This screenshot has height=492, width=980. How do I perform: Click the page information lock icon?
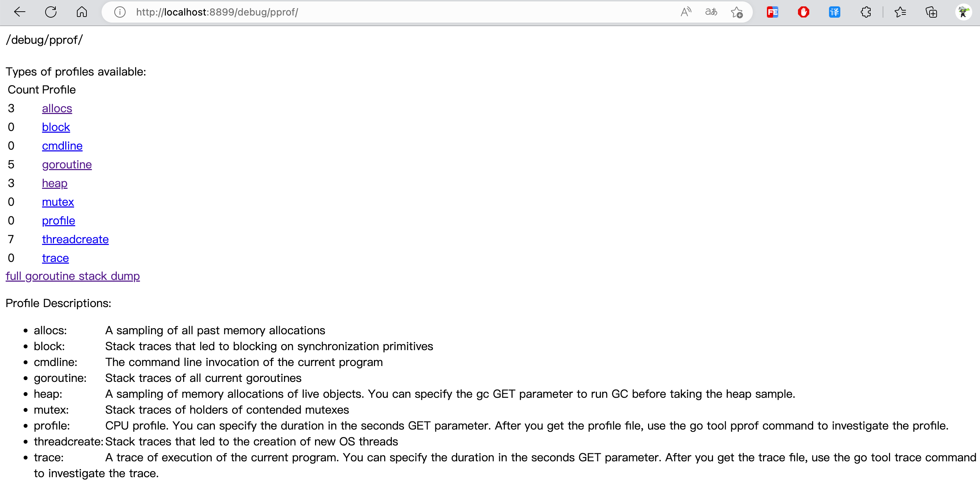[x=120, y=11]
